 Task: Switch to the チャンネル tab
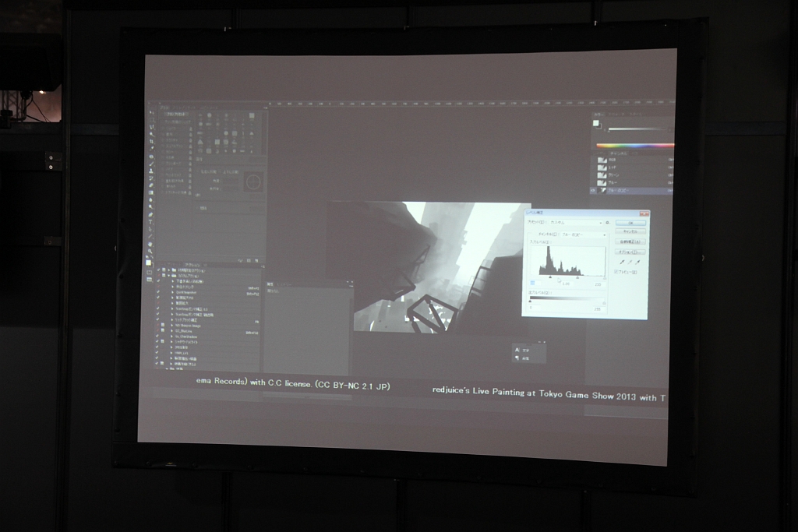click(x=618, y=153)
